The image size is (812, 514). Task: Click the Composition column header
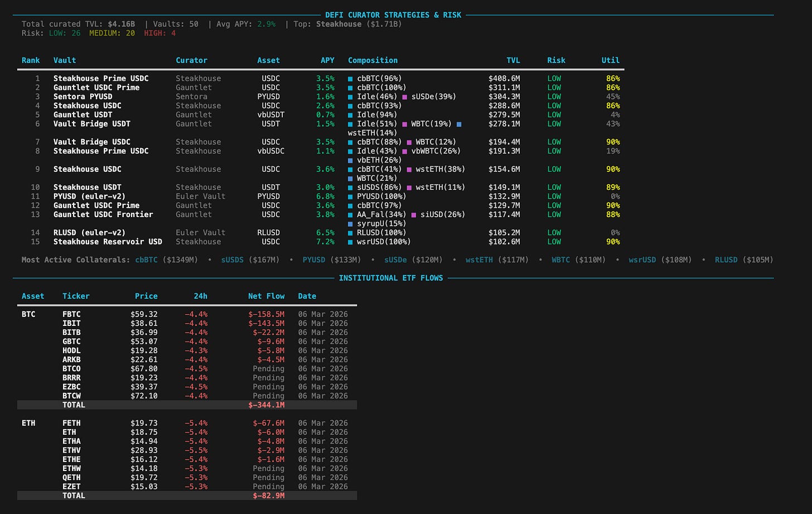[x=373, y=60]
